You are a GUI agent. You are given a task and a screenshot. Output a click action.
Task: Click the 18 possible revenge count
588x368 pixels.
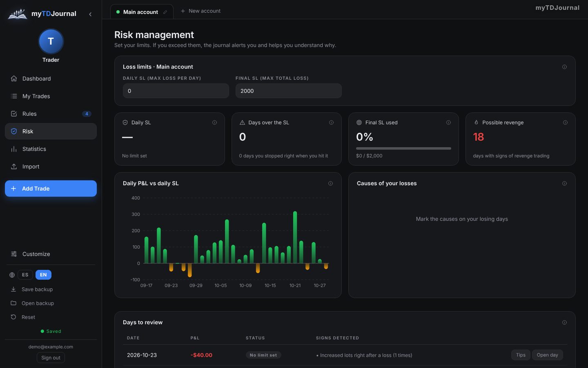coord(478,137)
